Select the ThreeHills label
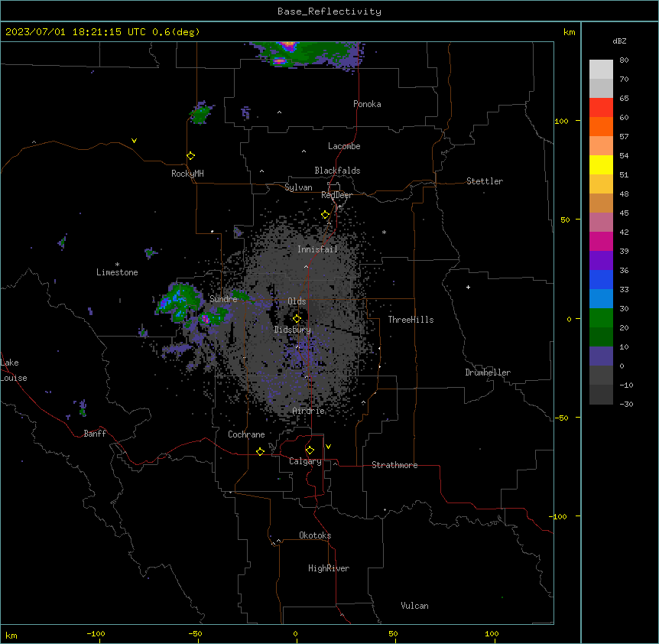659x644 pixels. [411, 320]
